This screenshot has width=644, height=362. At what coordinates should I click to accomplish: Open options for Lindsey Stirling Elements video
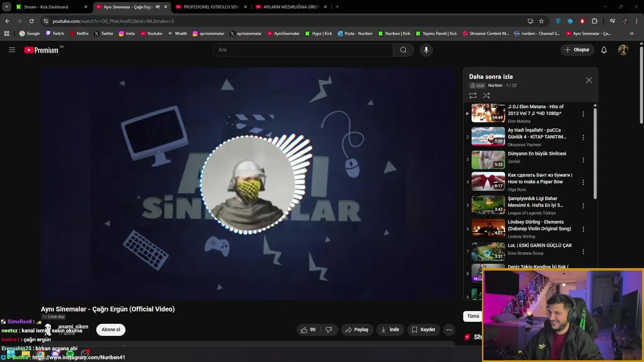click(x=583, y=229)
